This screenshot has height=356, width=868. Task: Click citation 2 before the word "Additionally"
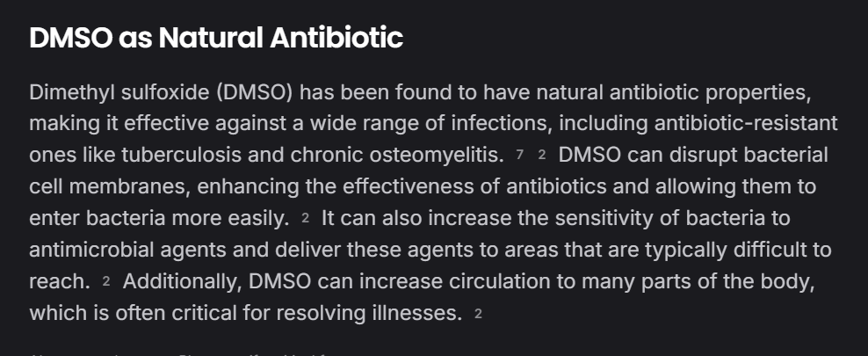[x=106, y=281]
